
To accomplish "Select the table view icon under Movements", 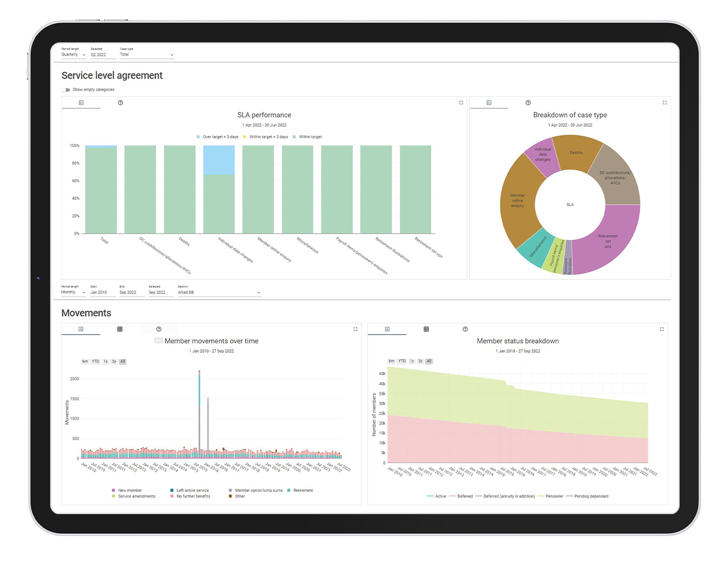I will point(120,329).
